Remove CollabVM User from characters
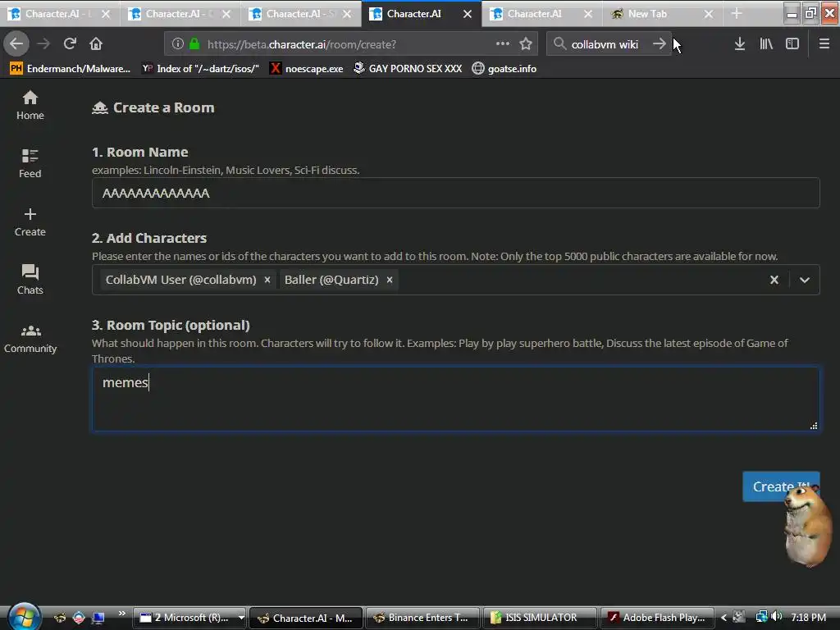840x630 pixels. point(267,280)
